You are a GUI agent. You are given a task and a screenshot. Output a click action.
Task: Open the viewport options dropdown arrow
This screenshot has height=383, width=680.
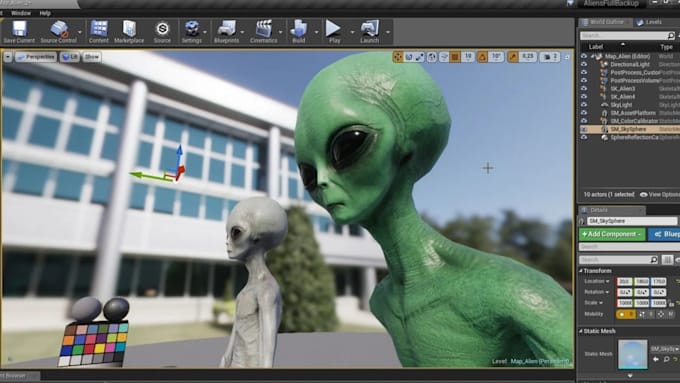8,57
